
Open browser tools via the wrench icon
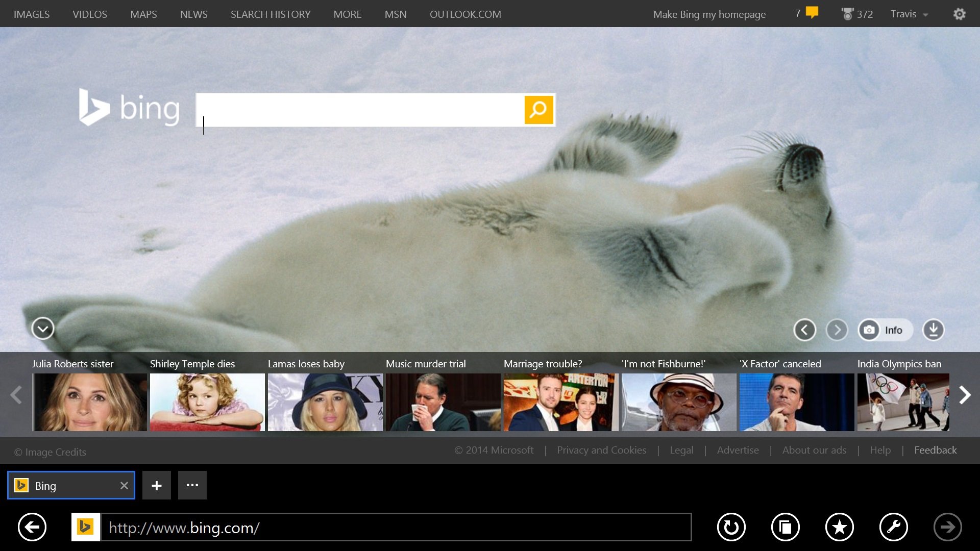(893, 527)
